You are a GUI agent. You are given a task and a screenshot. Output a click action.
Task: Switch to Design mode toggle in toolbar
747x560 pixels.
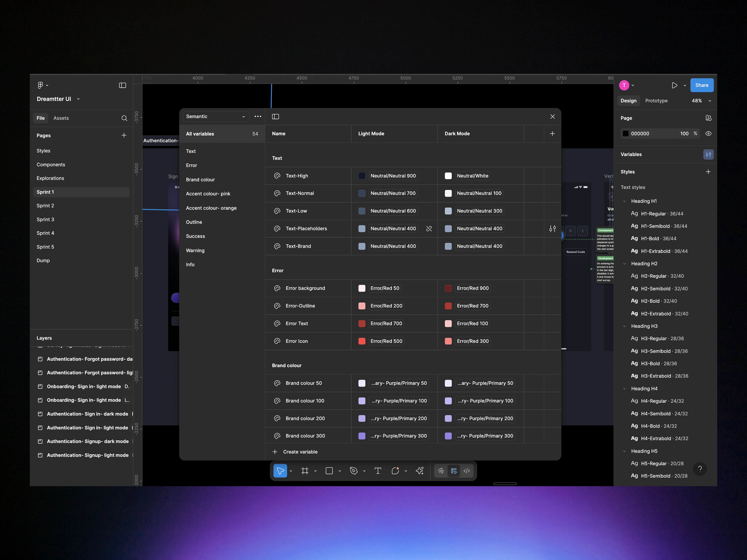[454, 471]
